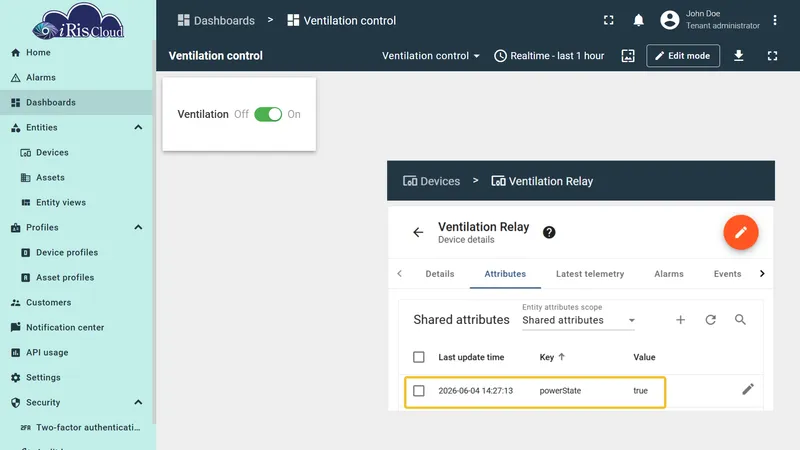The width and height of the screenshot is (800, 450).
Task: Open Alarms in the sidebar
Action: 77,78
